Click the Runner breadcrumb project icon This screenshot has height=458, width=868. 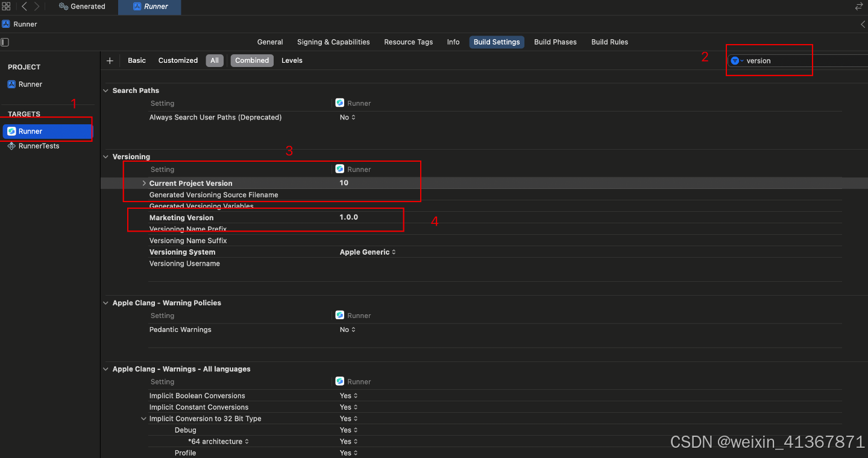coord(5,24)
